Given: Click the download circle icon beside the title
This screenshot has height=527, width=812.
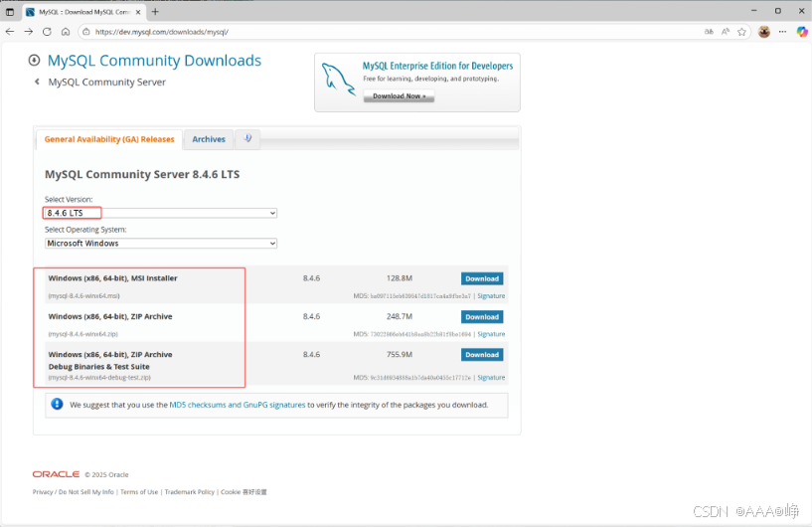Looking at the screenshot, I should [x=34, y=60].
